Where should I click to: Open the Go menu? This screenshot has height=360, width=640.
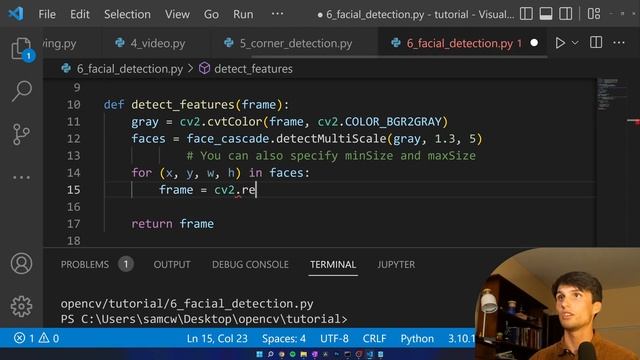211,14
